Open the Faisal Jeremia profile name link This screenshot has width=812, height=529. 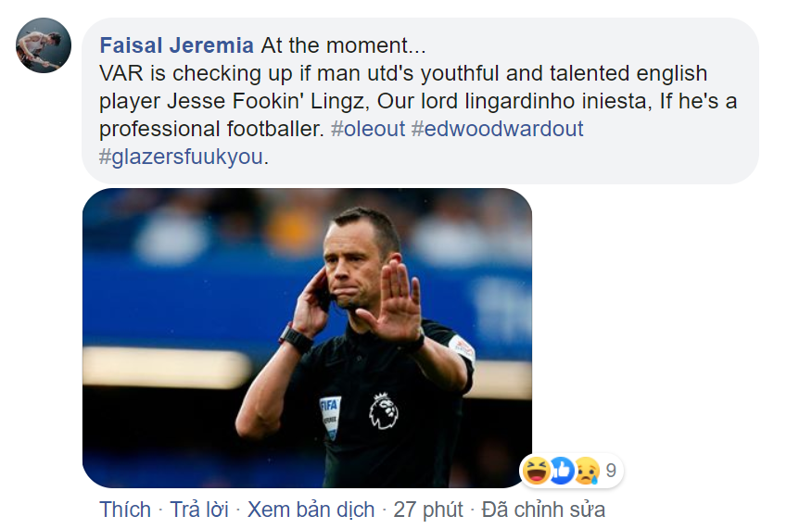point(177,45)
